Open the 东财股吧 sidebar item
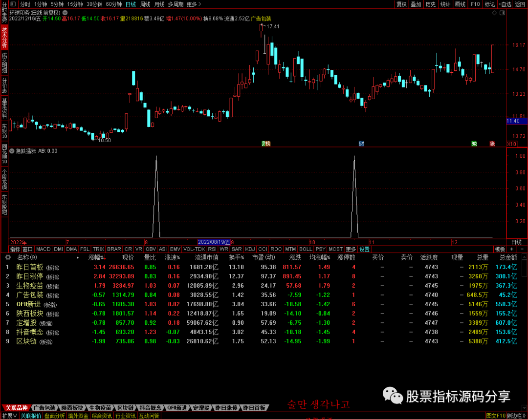 4,204
